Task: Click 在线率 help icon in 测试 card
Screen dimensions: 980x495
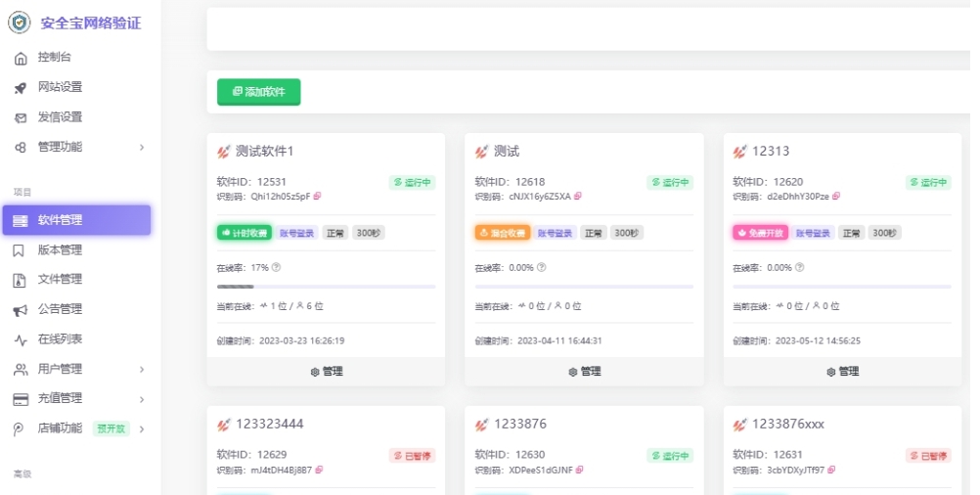Action: (541, 267)
